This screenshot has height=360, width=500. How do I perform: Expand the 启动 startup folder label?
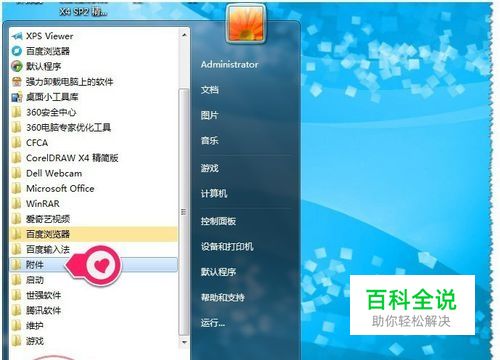[x=35, y=280]
